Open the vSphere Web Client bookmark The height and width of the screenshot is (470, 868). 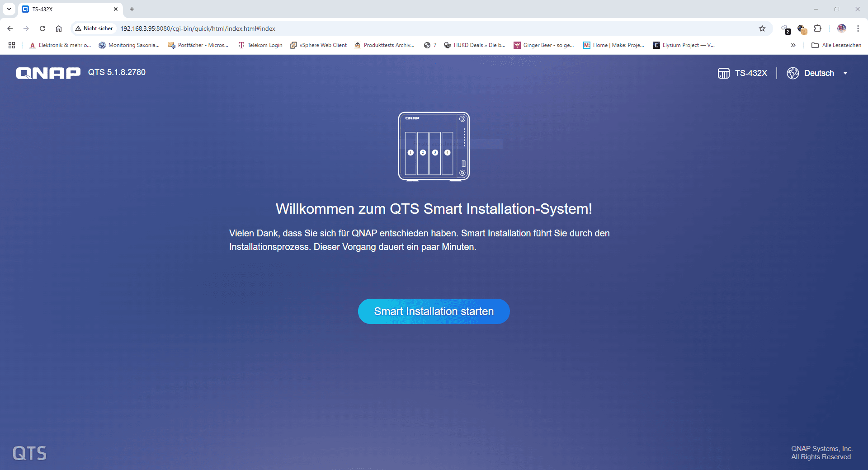319,45
